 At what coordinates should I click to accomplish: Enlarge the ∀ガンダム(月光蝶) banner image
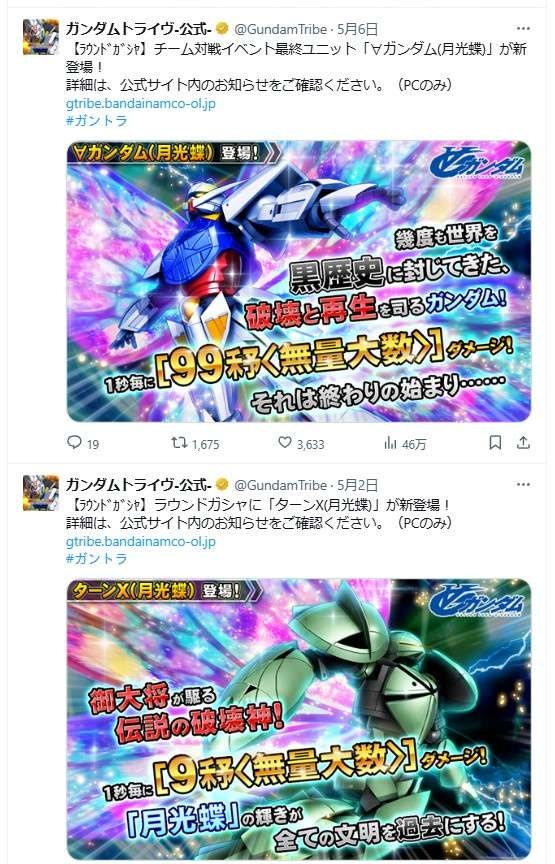point(299,282)
